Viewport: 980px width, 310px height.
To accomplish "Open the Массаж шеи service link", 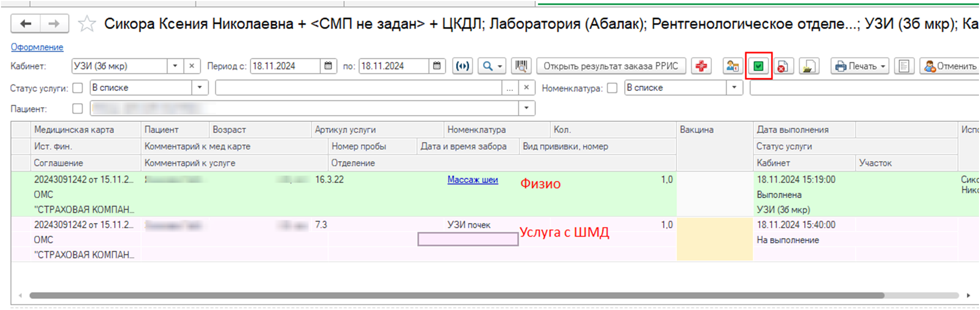I will 472,179.
